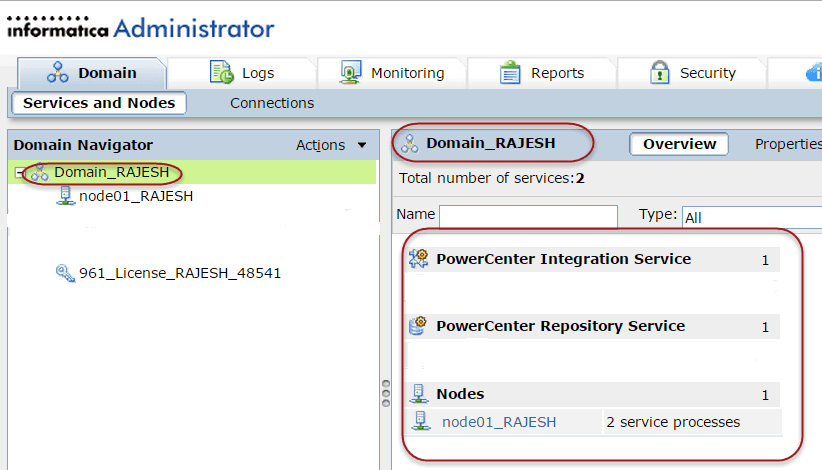Screen dimensions: 822x470
Task: Click PowerCenter Repository Service icon
Action: (418, 326)
